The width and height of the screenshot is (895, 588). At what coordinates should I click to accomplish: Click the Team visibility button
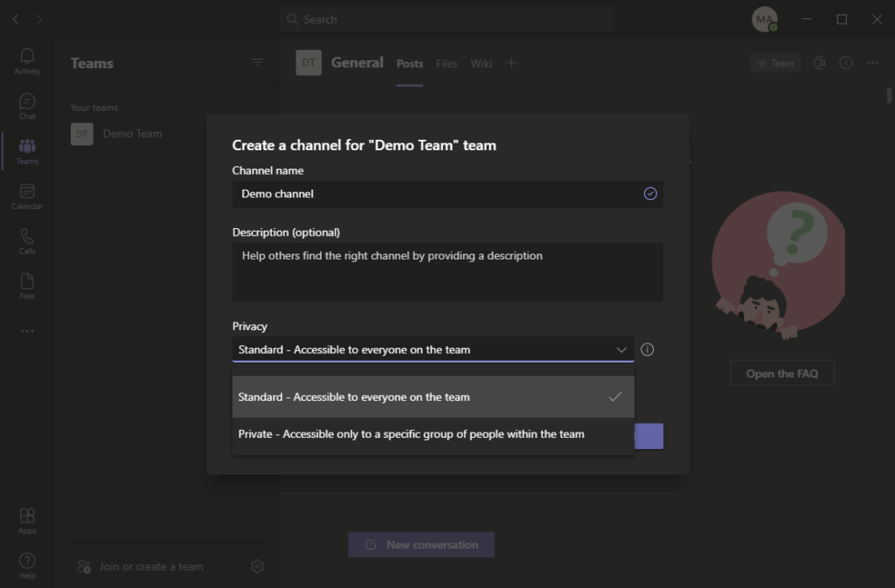[774, 63]
